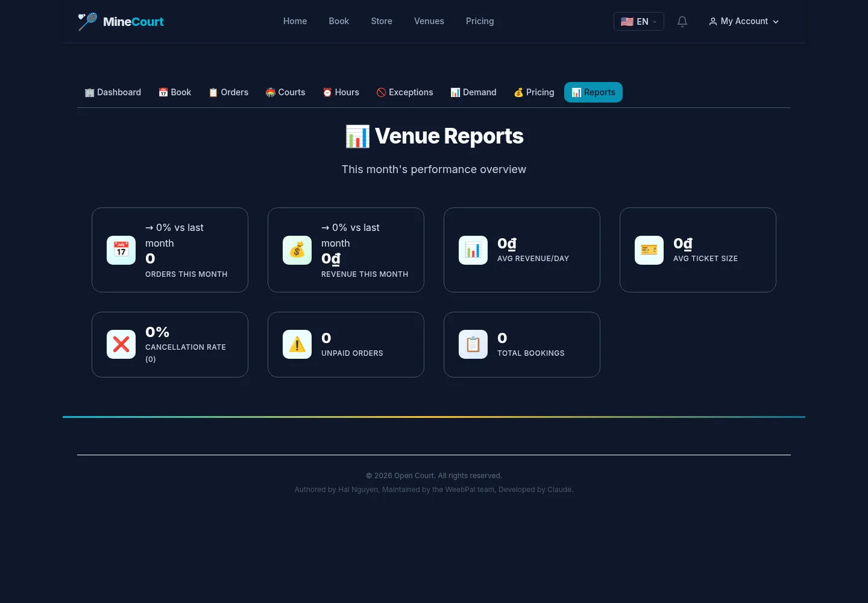Switch to the Dashboard tab
This screenshot has width=868, height=603.
pos(113,92)
